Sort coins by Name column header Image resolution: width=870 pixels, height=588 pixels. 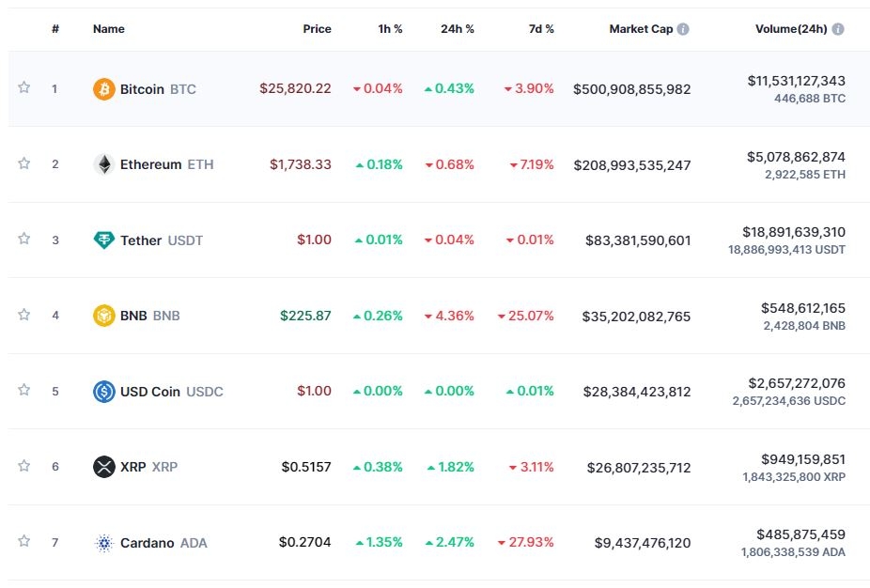coord(109,29)
